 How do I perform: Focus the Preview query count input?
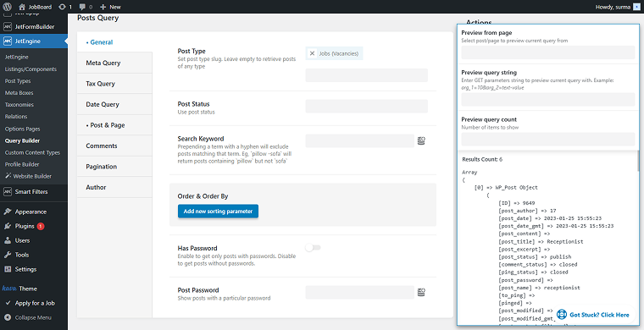pos(548,139)
